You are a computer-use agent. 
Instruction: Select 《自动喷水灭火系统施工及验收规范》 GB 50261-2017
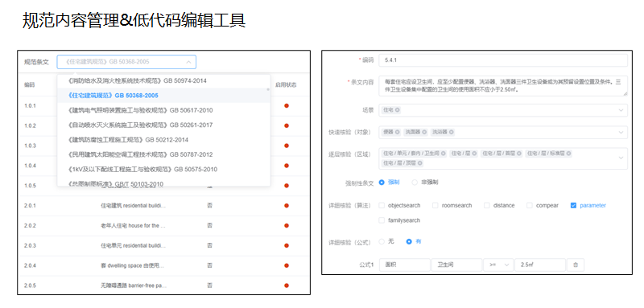point(163,125)
